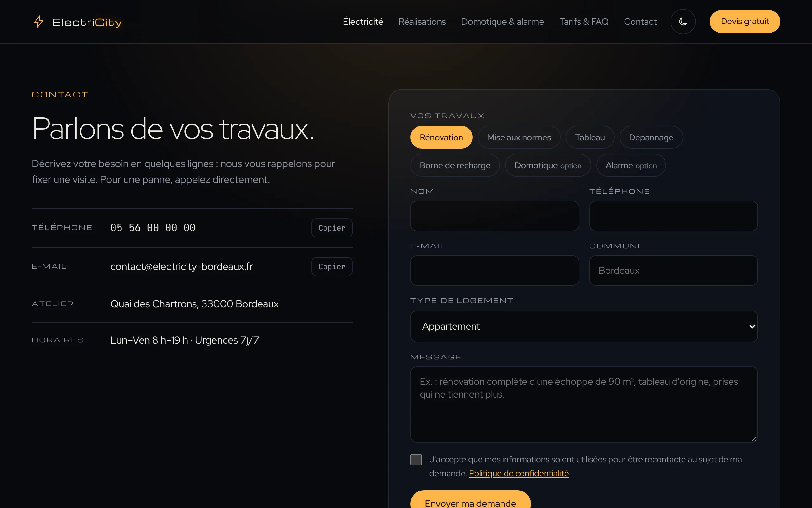Check the consent checkbox

416,460
